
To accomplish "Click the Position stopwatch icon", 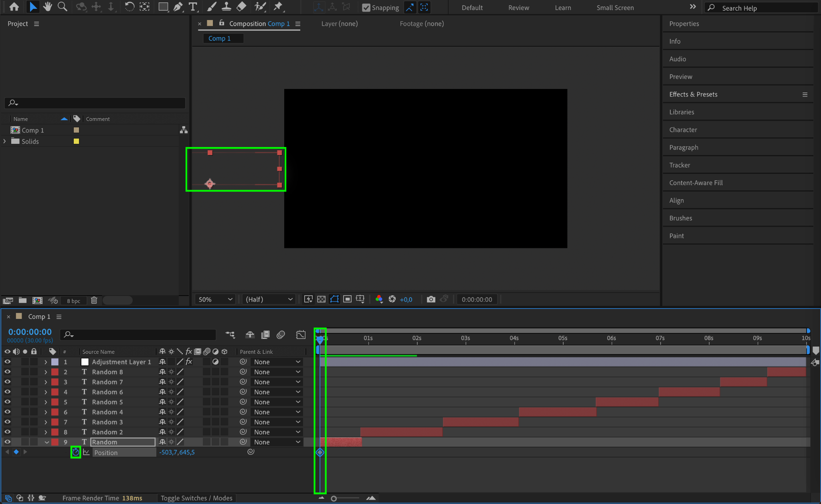I will (75, 452).
